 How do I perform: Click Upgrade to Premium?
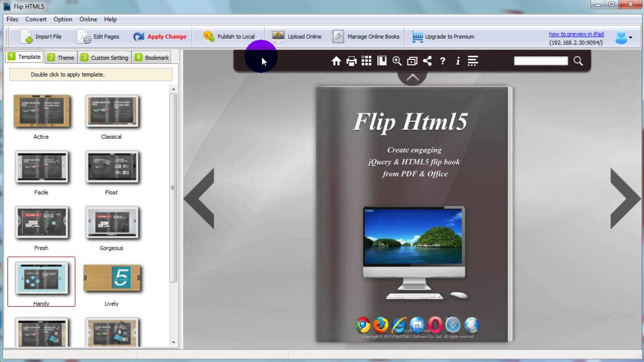pos(443,37)
